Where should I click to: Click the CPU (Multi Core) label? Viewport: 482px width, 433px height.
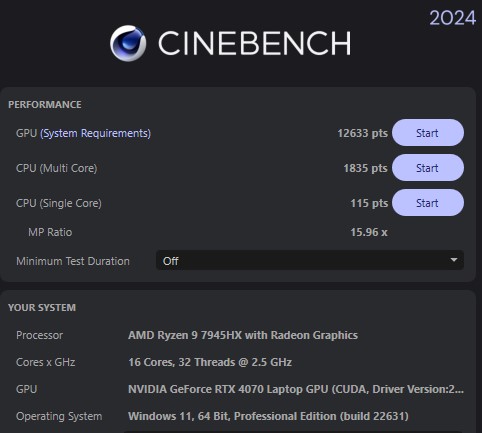57,168
